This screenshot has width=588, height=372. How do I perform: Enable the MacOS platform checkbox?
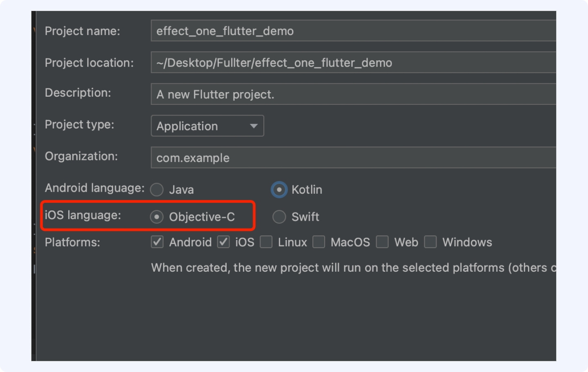[x=319, y=242]
